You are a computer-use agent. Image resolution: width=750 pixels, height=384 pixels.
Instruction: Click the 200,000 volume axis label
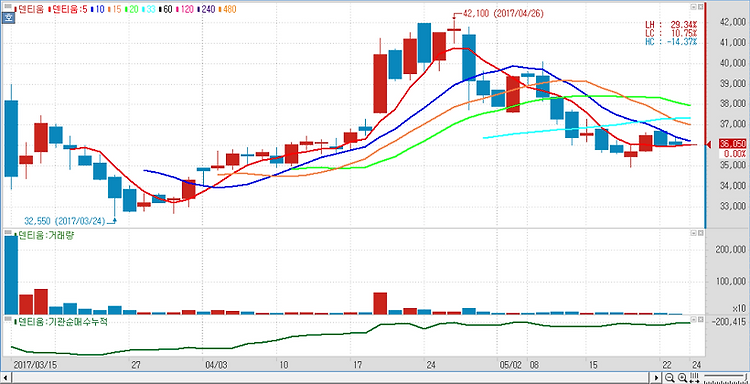tap(730, 250)
